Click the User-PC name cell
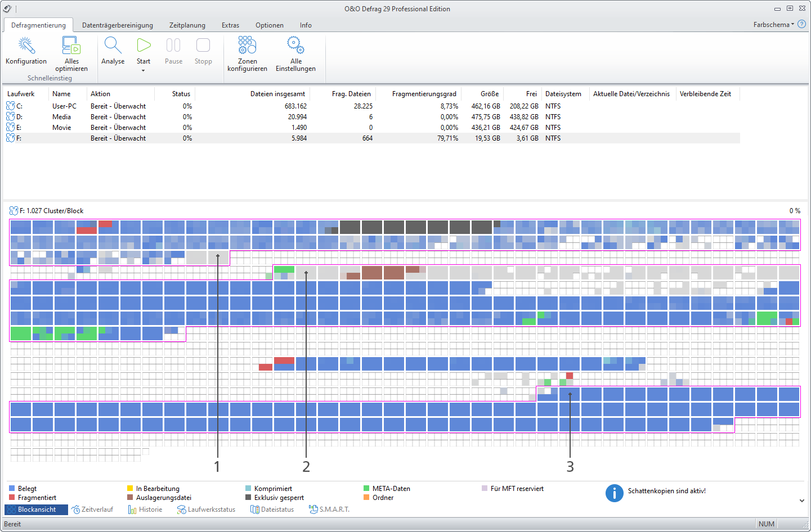This screenshot has width=811, height=532. pyautogui.click(x=64, y=106)
